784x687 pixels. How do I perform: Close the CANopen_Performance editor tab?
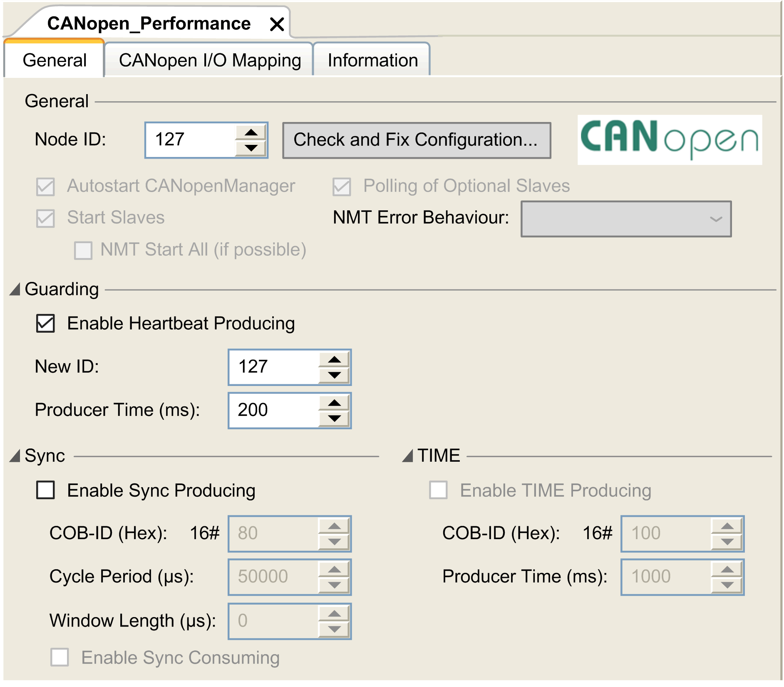(277, 24)
